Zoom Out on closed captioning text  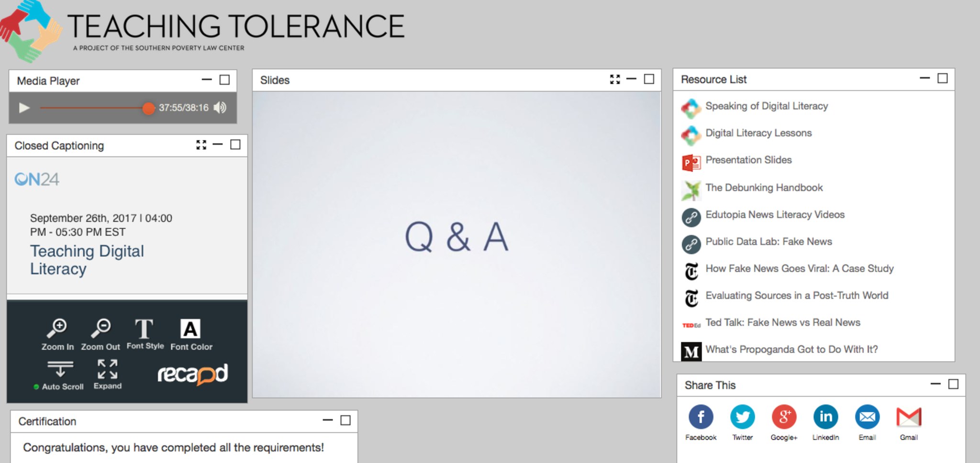100,334
